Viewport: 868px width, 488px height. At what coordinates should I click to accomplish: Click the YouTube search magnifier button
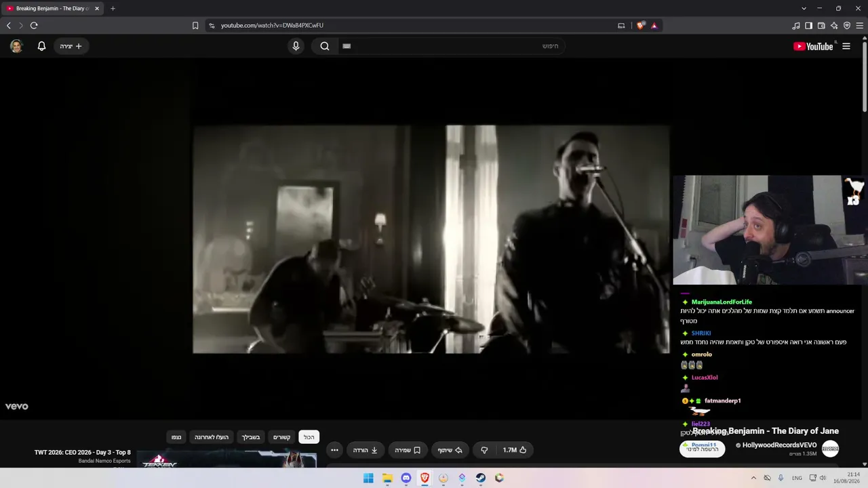pyautogui.click(x=325, y=46)
